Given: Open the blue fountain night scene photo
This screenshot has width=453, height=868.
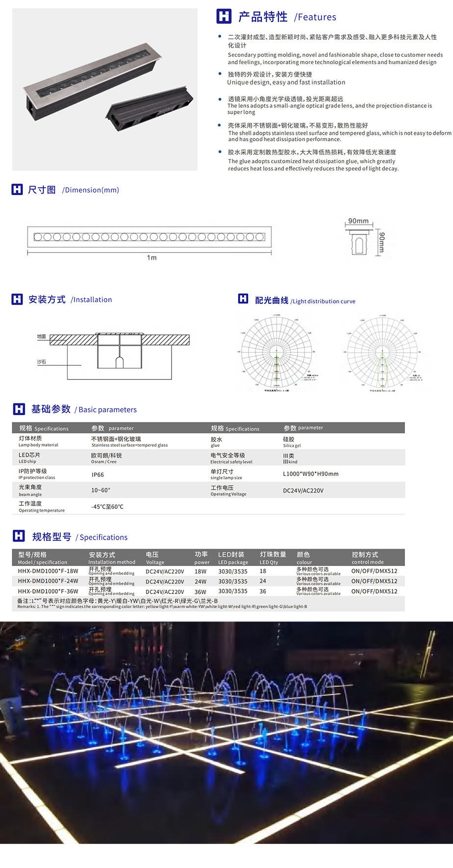Looking at the screenshot, I should pos(226,732).
